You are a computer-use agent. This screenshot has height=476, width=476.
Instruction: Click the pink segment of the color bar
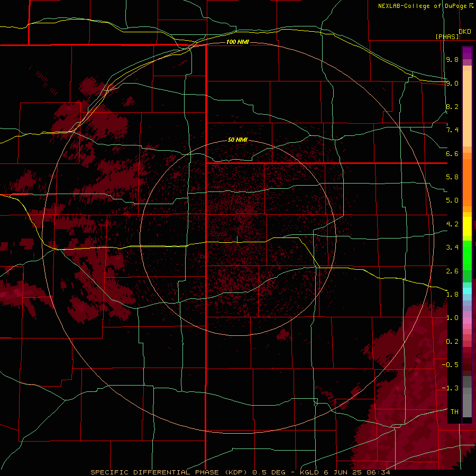(x=467, y=321)
